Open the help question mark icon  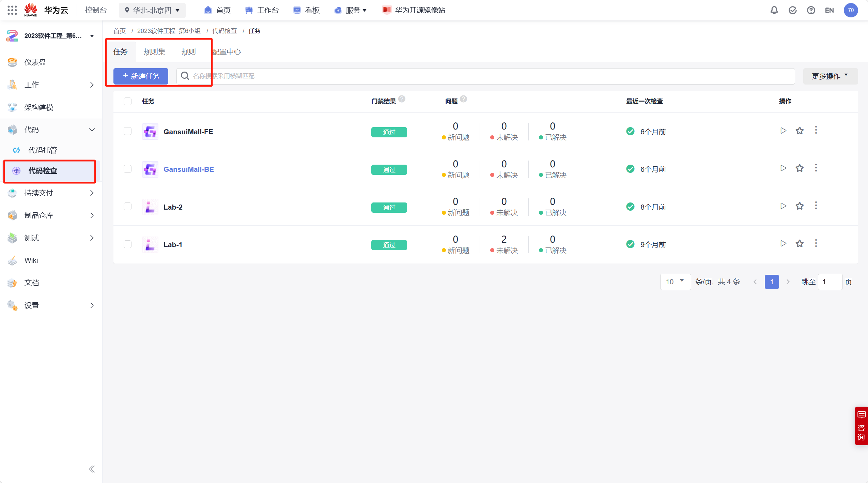pyautogui.click(x=811, y=10)
